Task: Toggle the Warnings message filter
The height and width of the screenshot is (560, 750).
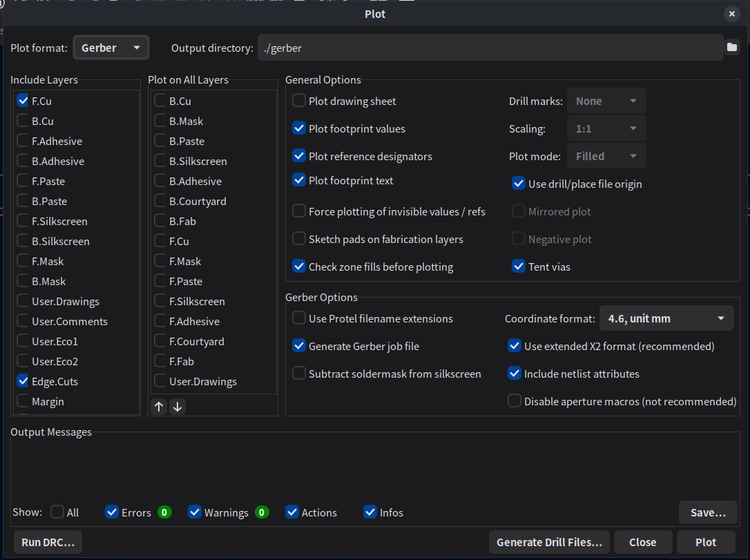Action: [195, 512]
